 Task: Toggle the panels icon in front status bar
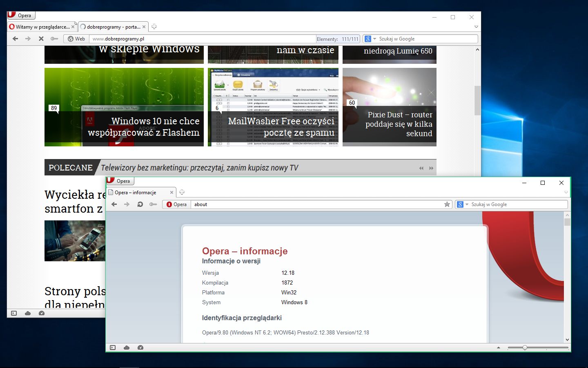tap(113, 348)
